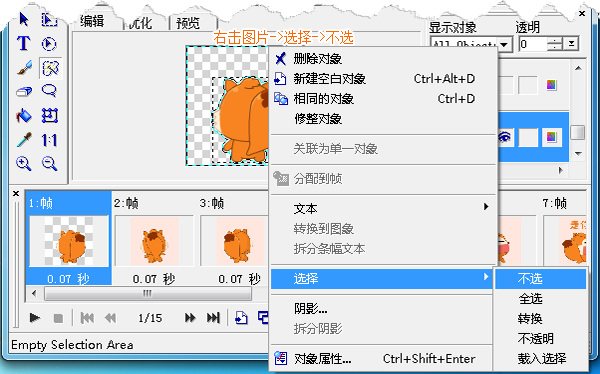Select the arrow pick tool
600x374 pixels.
tap(24, 19)
